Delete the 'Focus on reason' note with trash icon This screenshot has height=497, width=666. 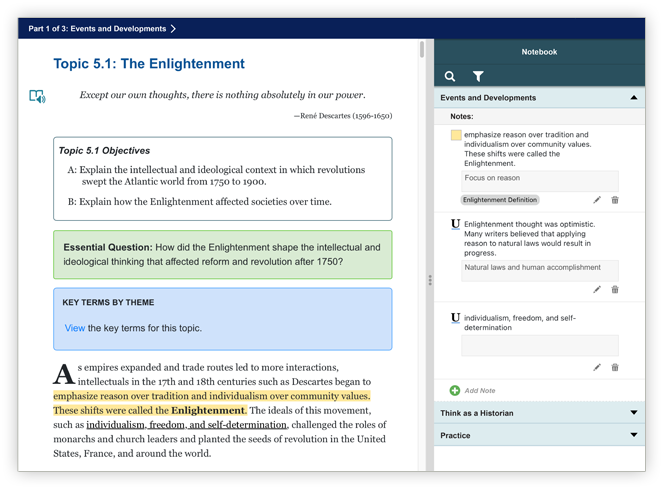point(615,200)
